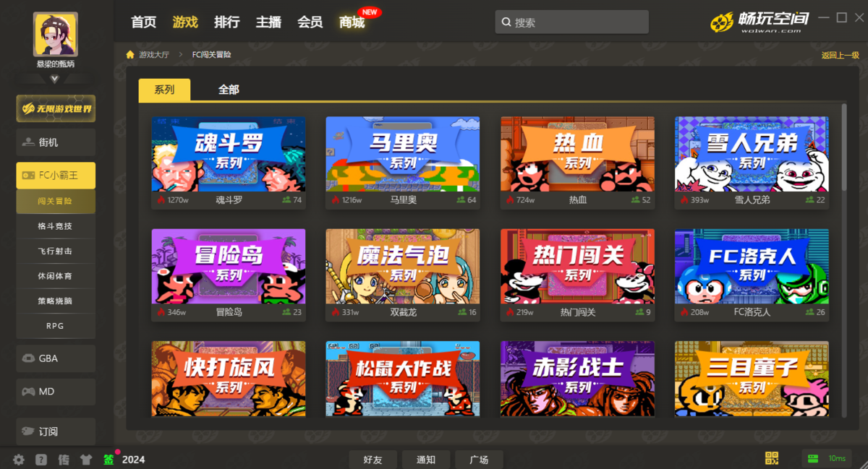Click the flame icon next to 724w
The width and height of the screenshot is (868, 469).
[x=510, y=200]
